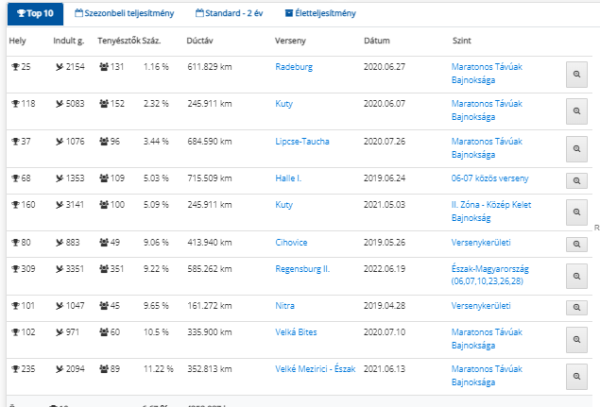Viewport: 600px width, 407px height.
Task: Open the Kuty race link dated 2021.05.03
Action: 284,205
